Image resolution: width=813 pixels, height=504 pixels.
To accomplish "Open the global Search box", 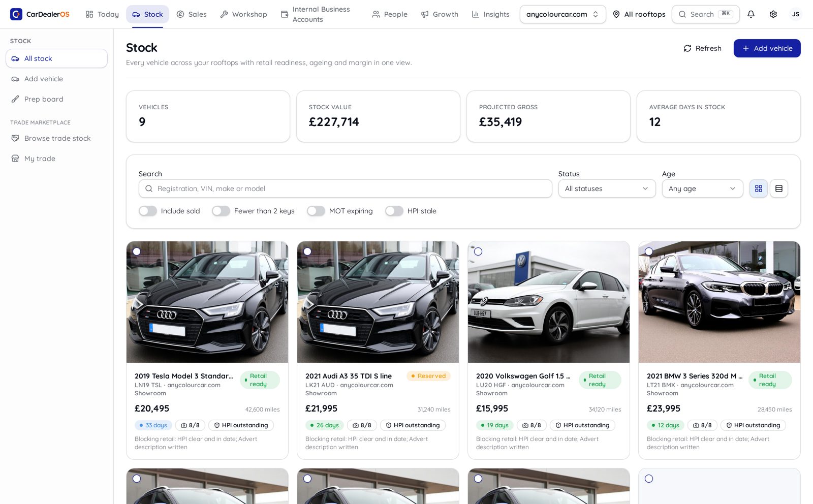I will coord(706,14).
